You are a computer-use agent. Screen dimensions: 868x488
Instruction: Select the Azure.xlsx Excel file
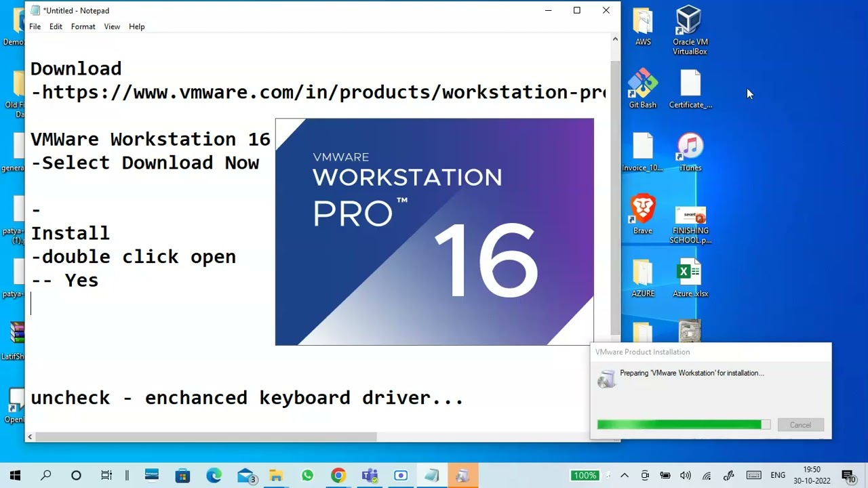pyautogui.click(x=690, y=278)
